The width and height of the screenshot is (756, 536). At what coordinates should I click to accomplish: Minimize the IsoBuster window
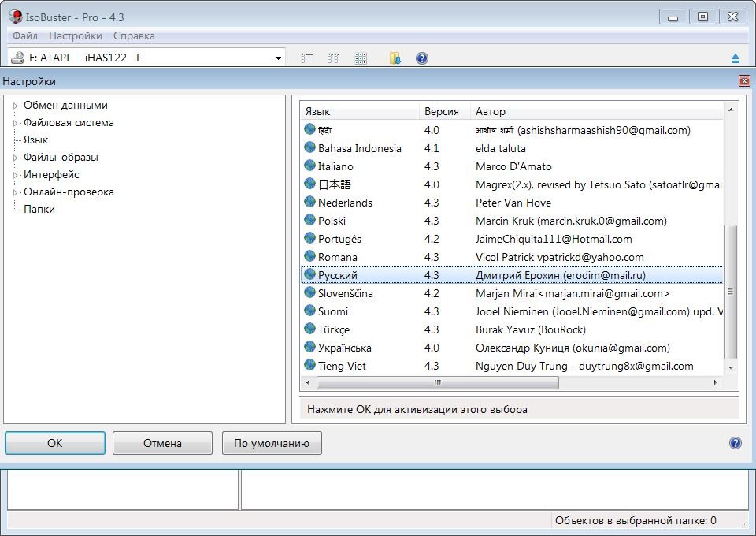click(673, 17)
